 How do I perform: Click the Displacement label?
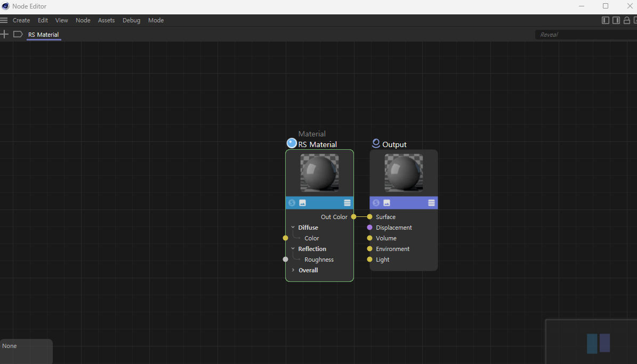pyautogui.click(x=393, y=228)
